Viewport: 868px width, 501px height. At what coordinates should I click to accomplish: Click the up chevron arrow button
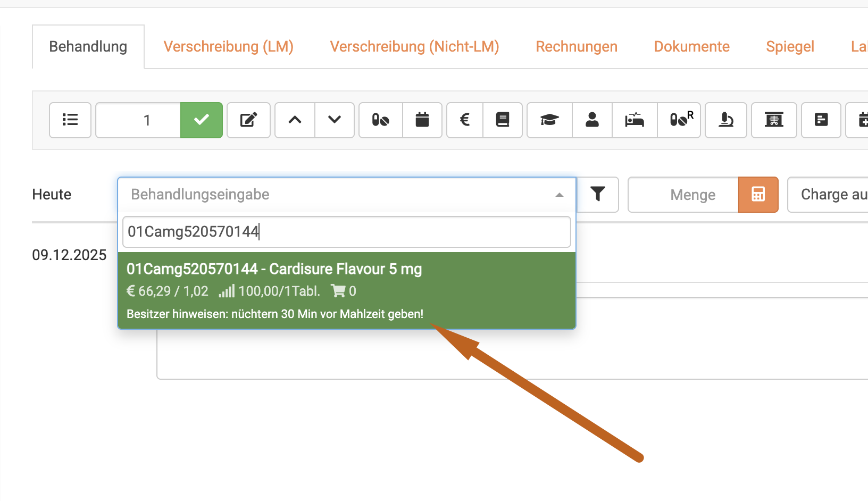(295, 120)
